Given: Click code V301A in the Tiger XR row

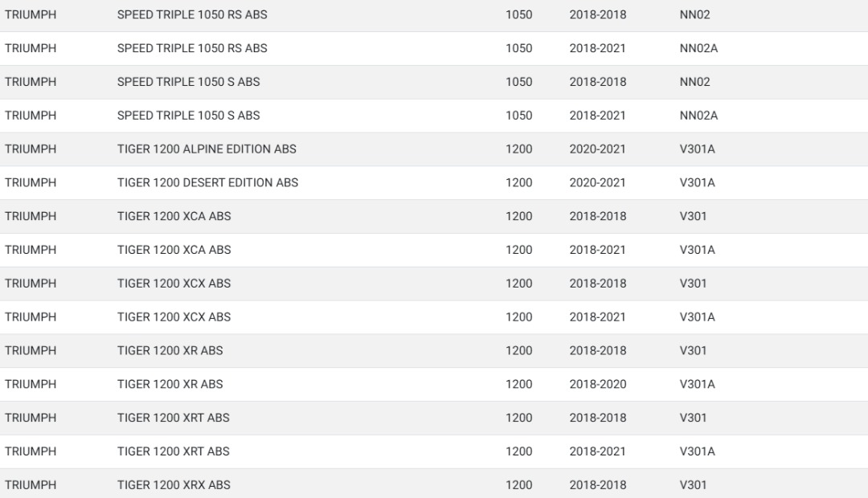Looking at the screenshot, I should tap(698, 384).
